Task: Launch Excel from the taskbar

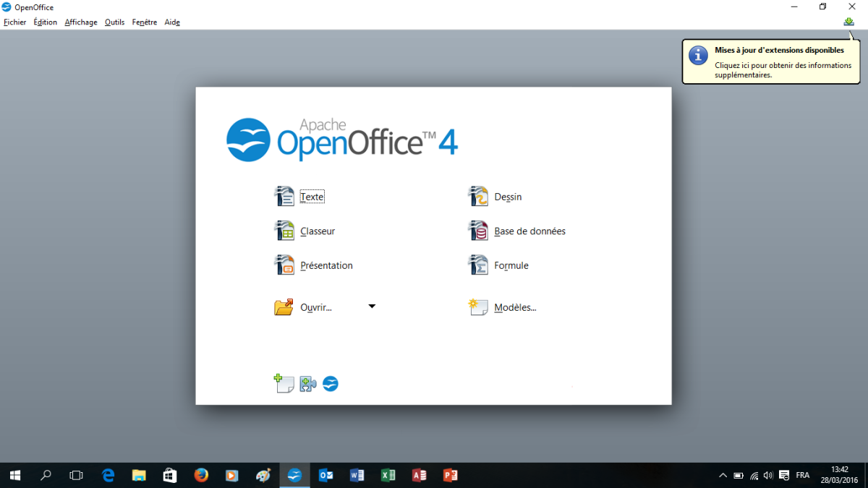Action: pos(388,475)
